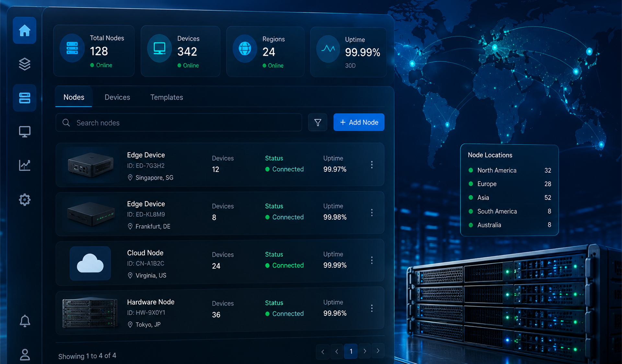Select Asia in Node Locations
The width and height of the screenshot is (622, 364).
tap(510, 197)
